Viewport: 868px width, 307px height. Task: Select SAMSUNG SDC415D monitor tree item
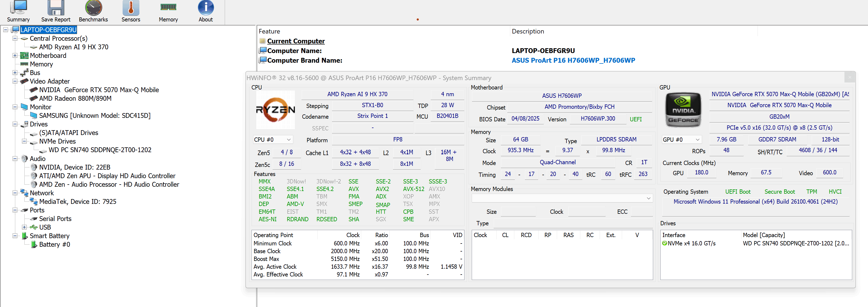pyautogui.click(x=95, y=116)
